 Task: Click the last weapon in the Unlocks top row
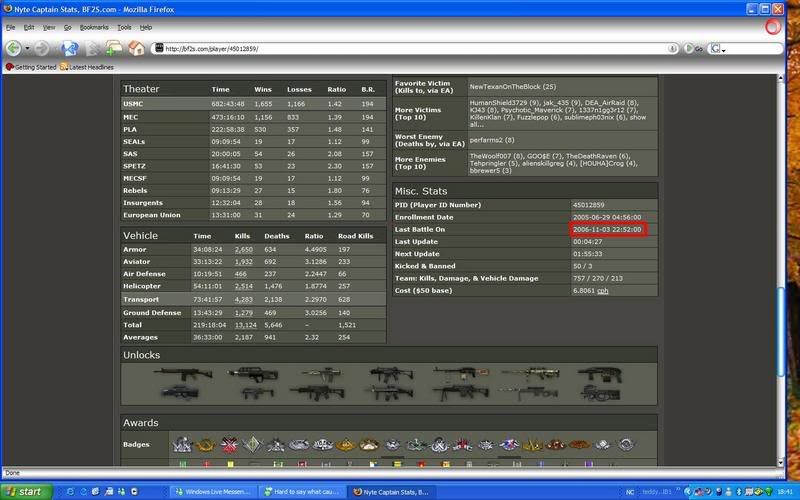click(599, 375)
